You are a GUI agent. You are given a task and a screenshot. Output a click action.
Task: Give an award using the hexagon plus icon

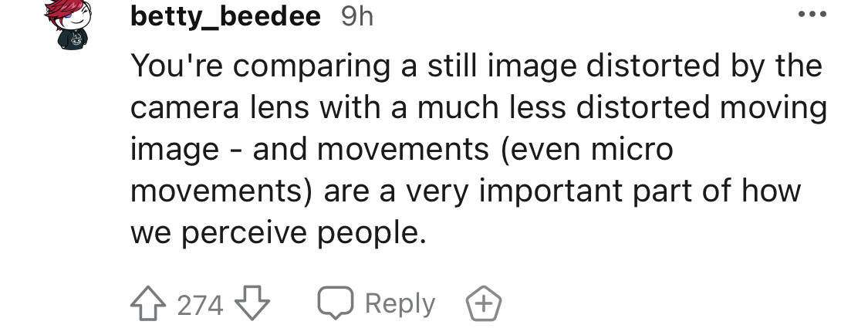tap(483, 303)
